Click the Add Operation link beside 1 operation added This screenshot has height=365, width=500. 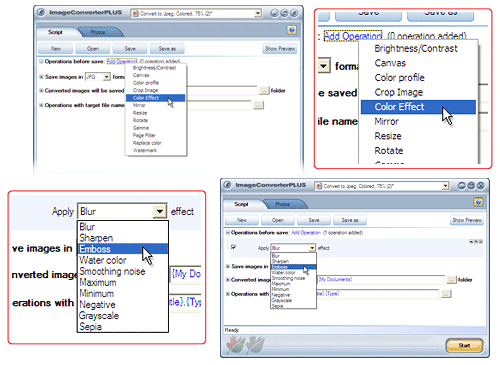click(306, 233)
